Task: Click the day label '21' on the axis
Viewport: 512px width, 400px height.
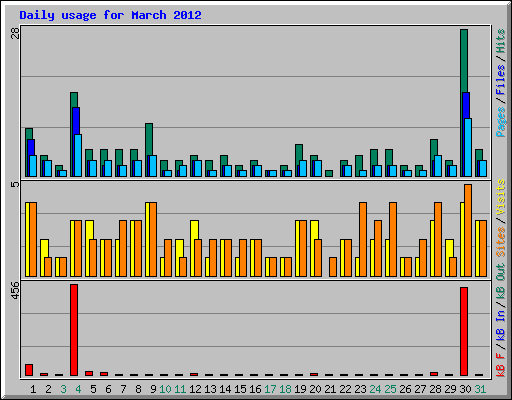Action: coord(330,389)
